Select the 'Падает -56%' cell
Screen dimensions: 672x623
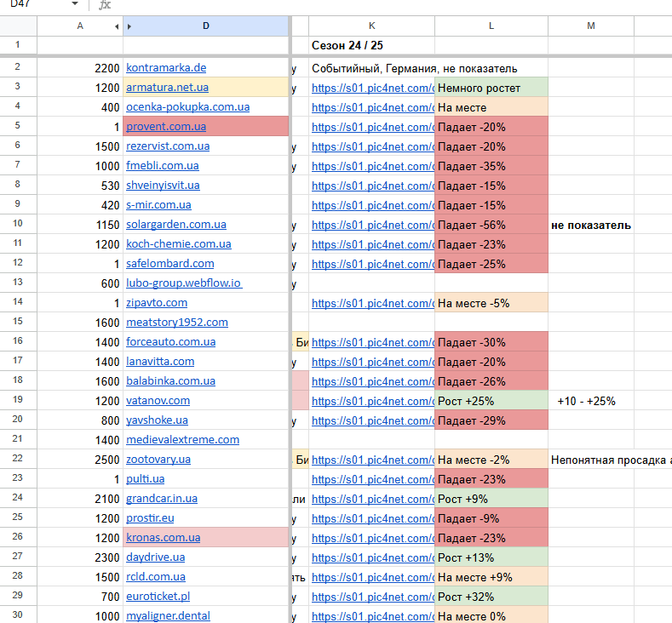coord(491,225)
